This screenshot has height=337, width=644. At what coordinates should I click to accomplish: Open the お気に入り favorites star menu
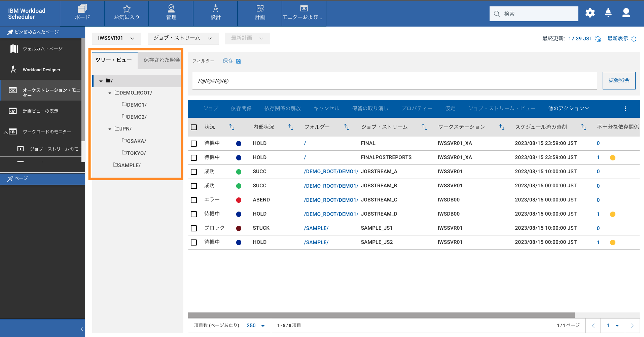coord(127,13)
